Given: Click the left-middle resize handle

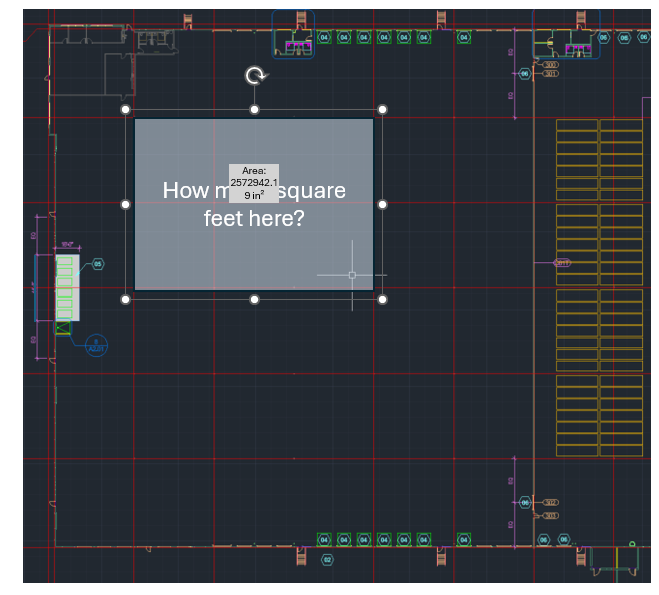Looking at the screenshot, I should click(x=125, y=205).
